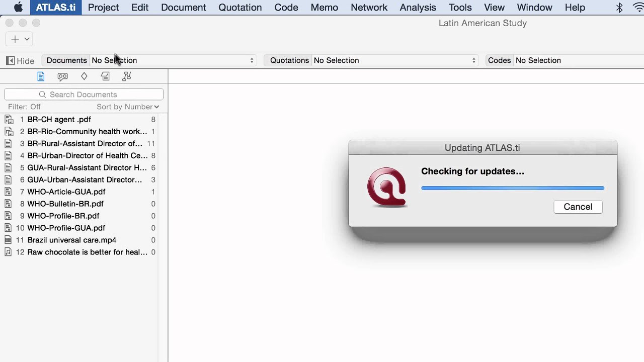Viewport: 644px width, 362px height.
Task: Click the text document icon of BR-Rural-Assistant
Action: (9, 143)
